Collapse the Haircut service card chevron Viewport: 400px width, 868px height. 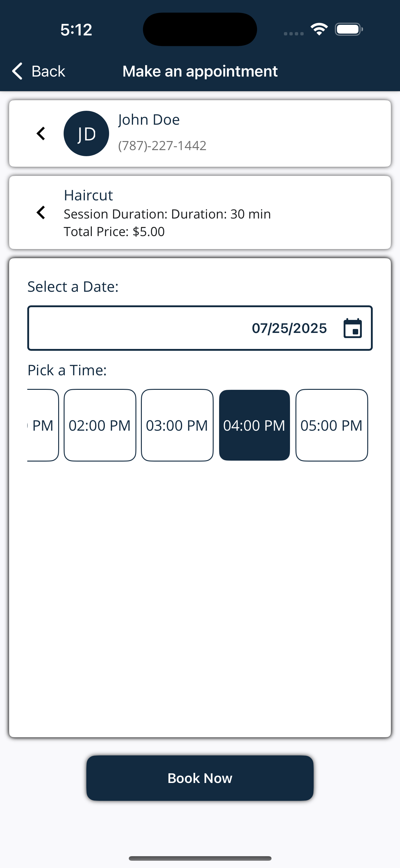coord(41,213)
